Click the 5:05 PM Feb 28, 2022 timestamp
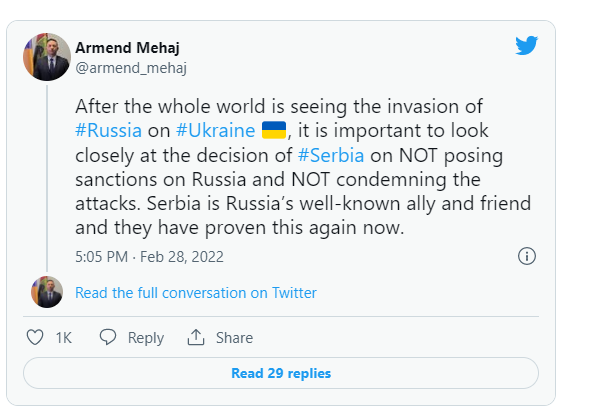Viewport: 615px width, 419px height. 149,256
